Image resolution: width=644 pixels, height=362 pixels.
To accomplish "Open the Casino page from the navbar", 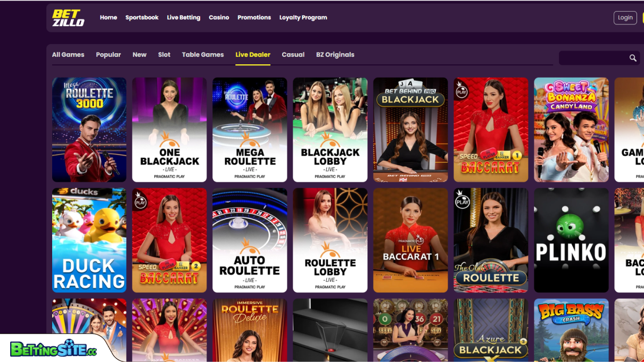I will [219, 17].
